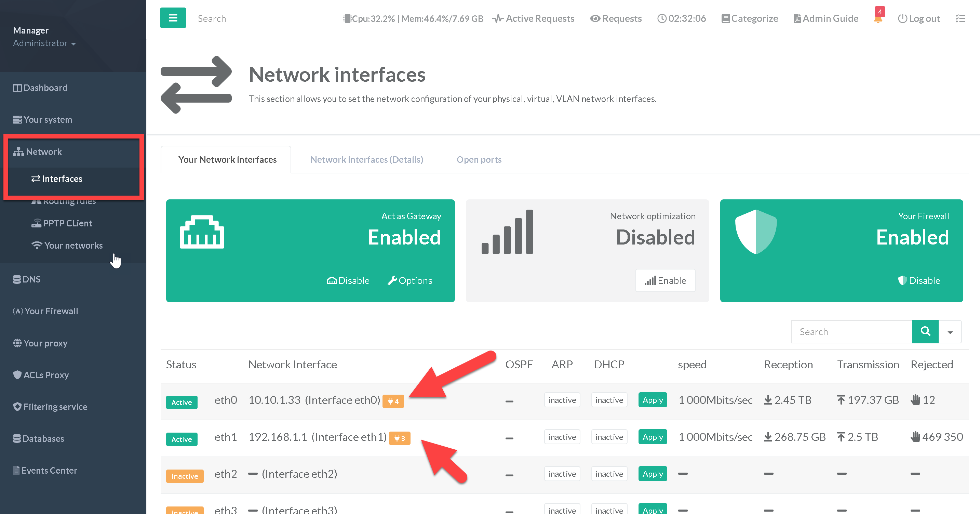The height and width of the screenshot is (514, 980).
Task: Toggle eth1 ARP inactive label
Action: [x=562, y=437]
